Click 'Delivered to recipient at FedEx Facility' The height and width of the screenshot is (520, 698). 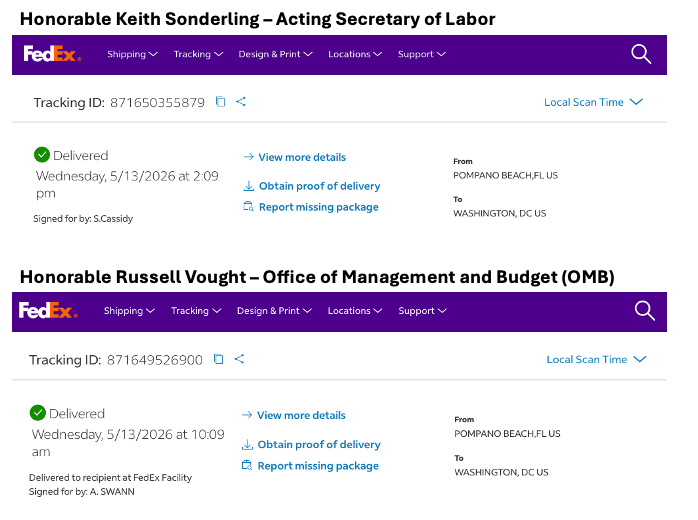[x=110, y=477]
